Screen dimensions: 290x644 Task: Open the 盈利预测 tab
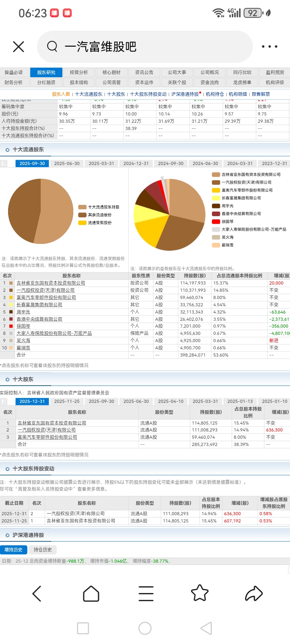tap(275, 72)
